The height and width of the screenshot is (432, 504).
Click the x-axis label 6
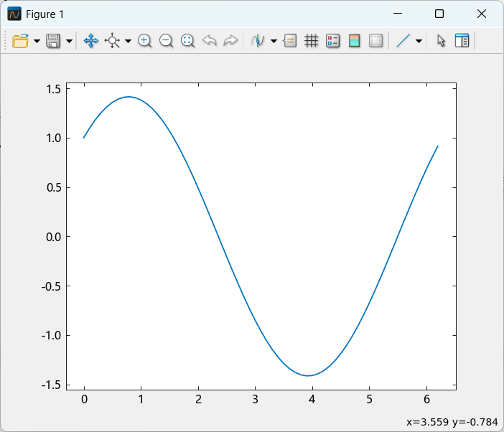point(426,399)
